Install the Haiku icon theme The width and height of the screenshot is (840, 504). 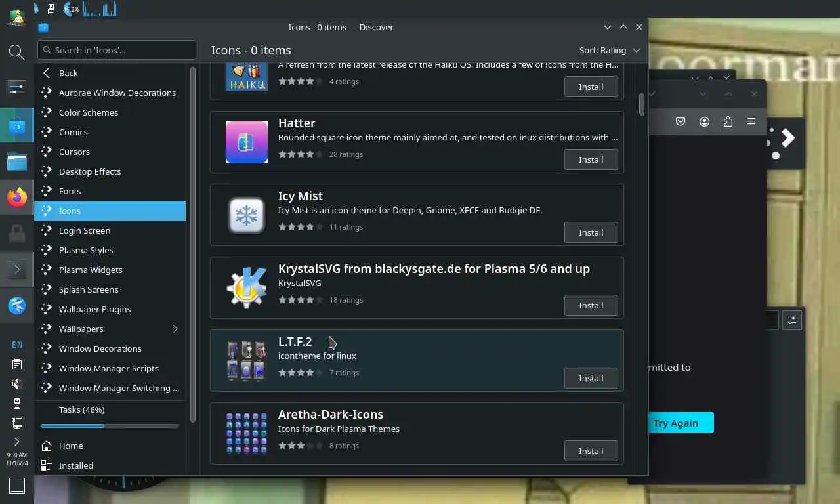(x=591, y=87)
